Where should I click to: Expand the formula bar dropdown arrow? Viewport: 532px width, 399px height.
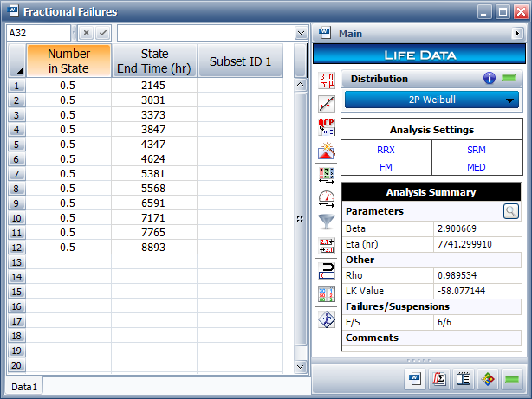point(300,33)
